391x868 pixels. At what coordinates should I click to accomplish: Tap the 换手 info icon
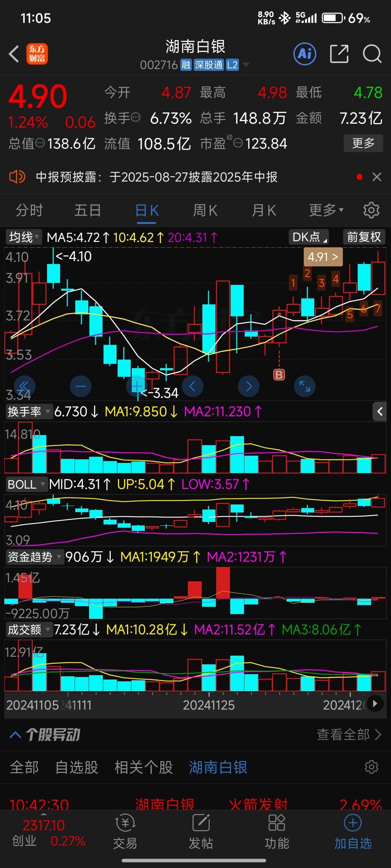point(136,117)
